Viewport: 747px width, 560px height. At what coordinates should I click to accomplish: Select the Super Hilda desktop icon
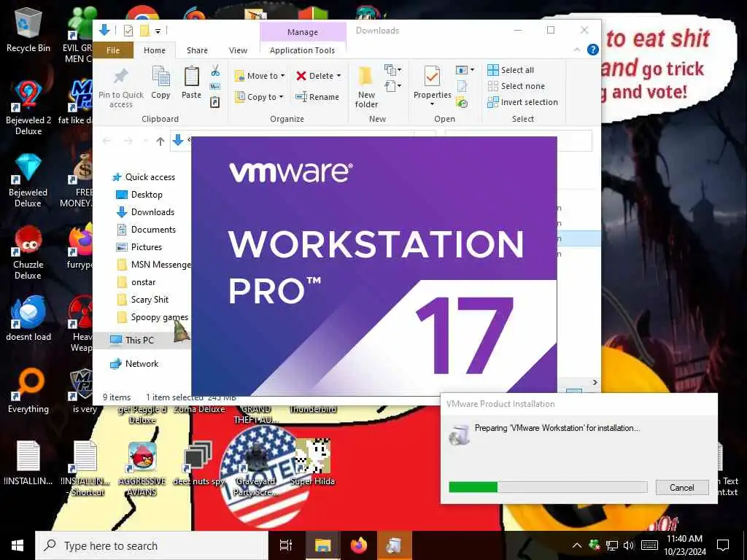[312, 462]
